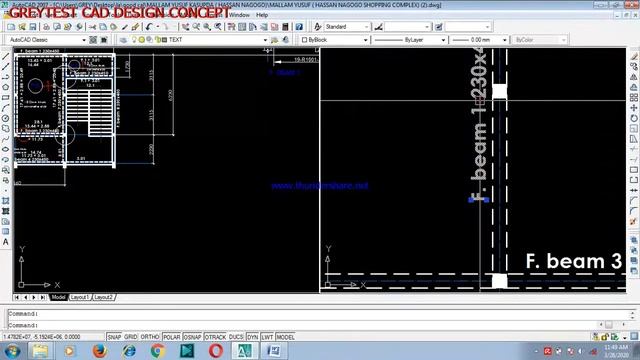Toggle SNAP mode in status bar
The image size is (640, 360).
pos(114,337)
